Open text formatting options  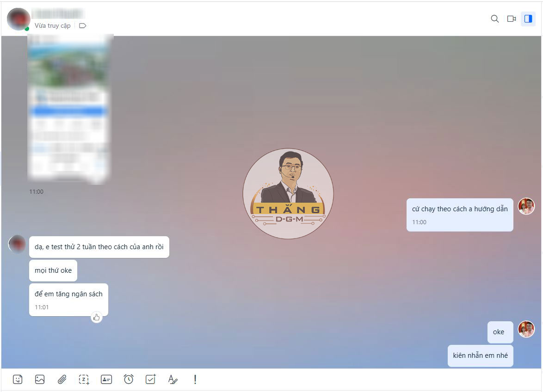(173, 380)
